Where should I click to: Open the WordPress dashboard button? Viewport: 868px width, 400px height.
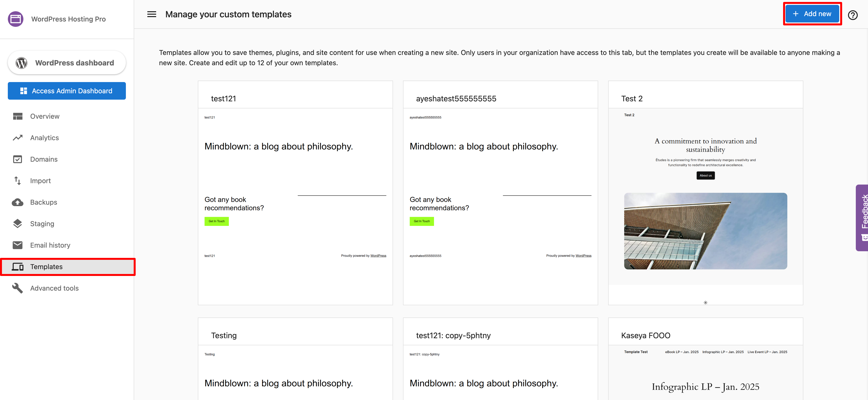point(67,63)
